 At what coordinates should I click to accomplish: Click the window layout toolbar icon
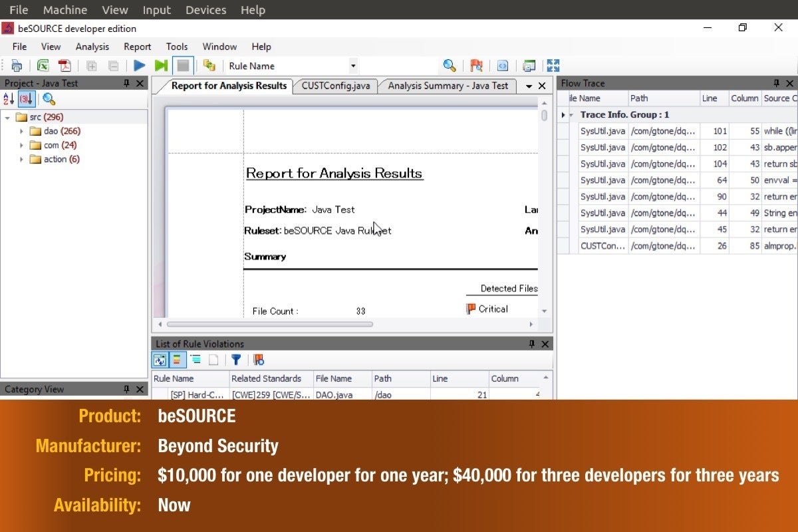[x=529, y=66]
